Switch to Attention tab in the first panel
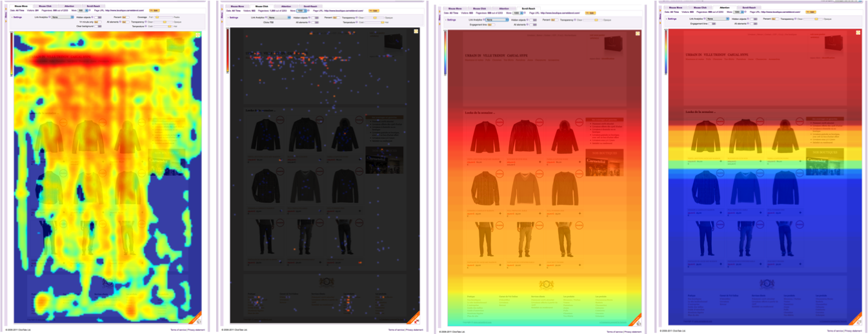The height and width of the screenshot is (334, 868). click(x=69, y=6)
